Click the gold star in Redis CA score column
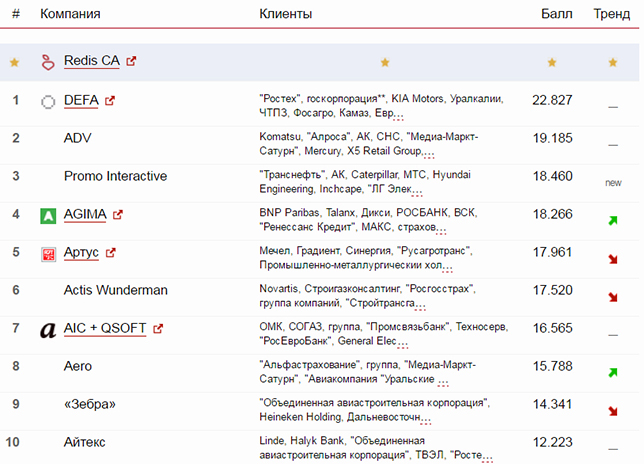 552,62
